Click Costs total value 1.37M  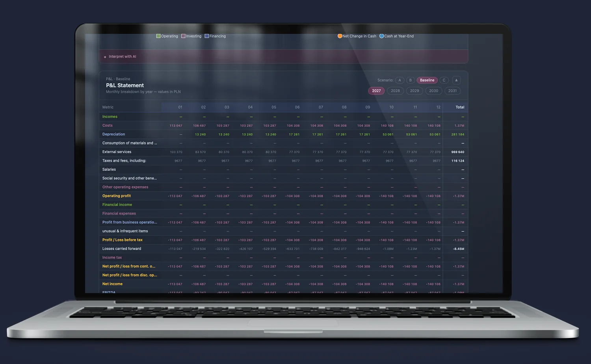(459, 126)
